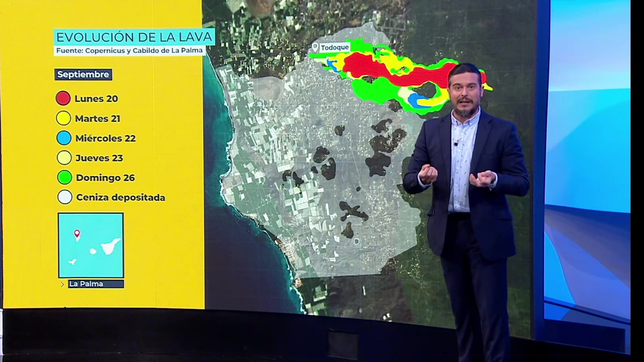Select the blue Miércoles 22 legend circle
This screenshot has height=362, width=644.
pos(64,138)
